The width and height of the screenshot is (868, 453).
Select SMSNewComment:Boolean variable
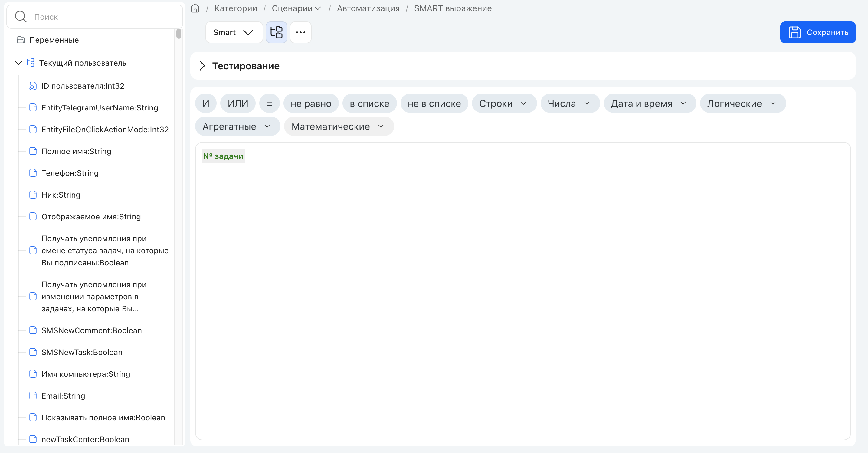pyautogui.click(x=91, y=330)
